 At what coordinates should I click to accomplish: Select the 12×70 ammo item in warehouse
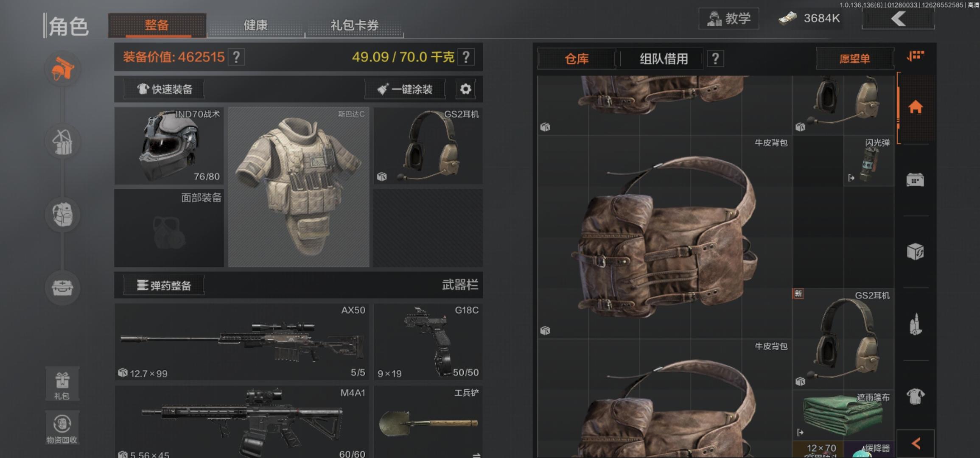818,450
